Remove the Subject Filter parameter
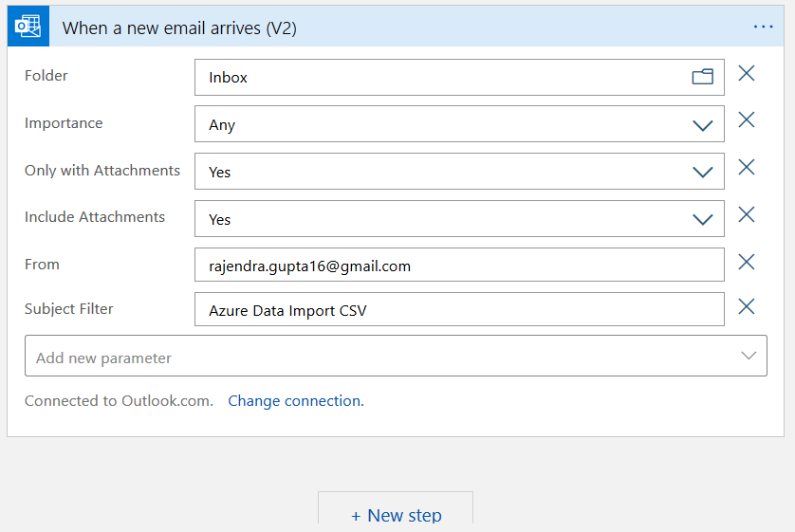The image size is (795, 532). [747, 306]
